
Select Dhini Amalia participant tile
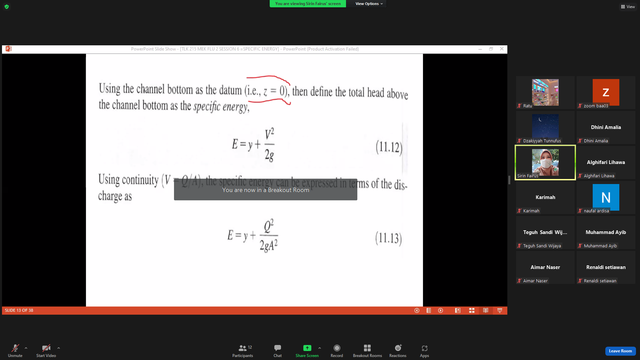[606, 127]
